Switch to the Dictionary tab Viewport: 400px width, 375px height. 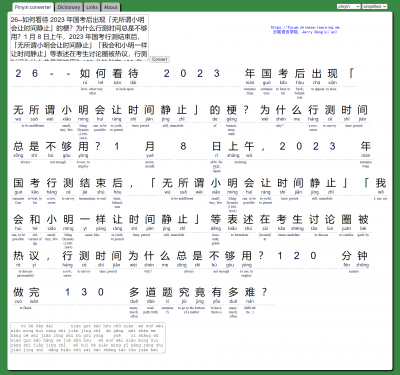click(x=69, y=7)
